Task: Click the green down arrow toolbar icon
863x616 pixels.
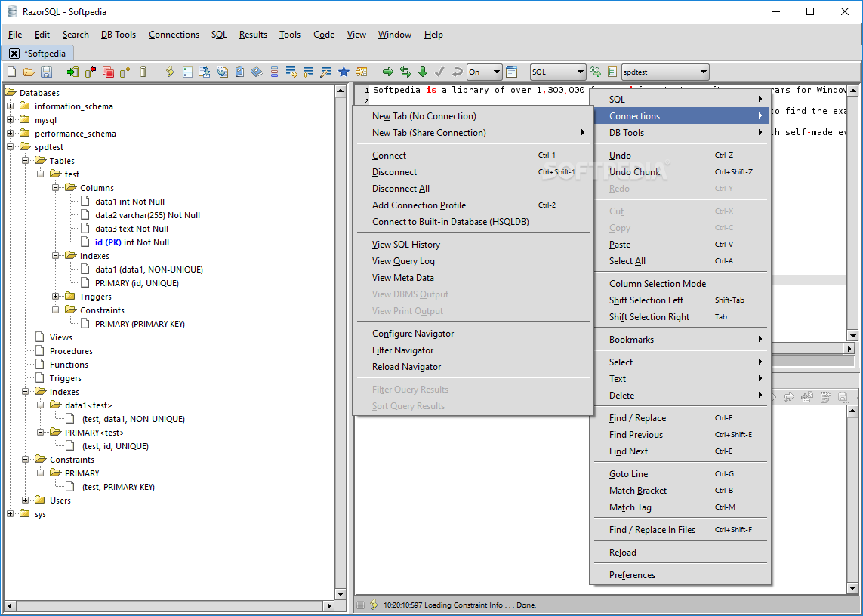Action: (423, 72)
